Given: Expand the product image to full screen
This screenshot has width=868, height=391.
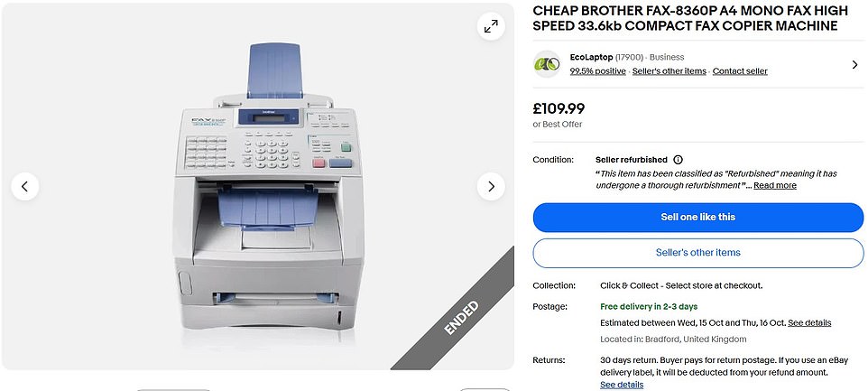Looking at the screenshot, I should 491,26.
